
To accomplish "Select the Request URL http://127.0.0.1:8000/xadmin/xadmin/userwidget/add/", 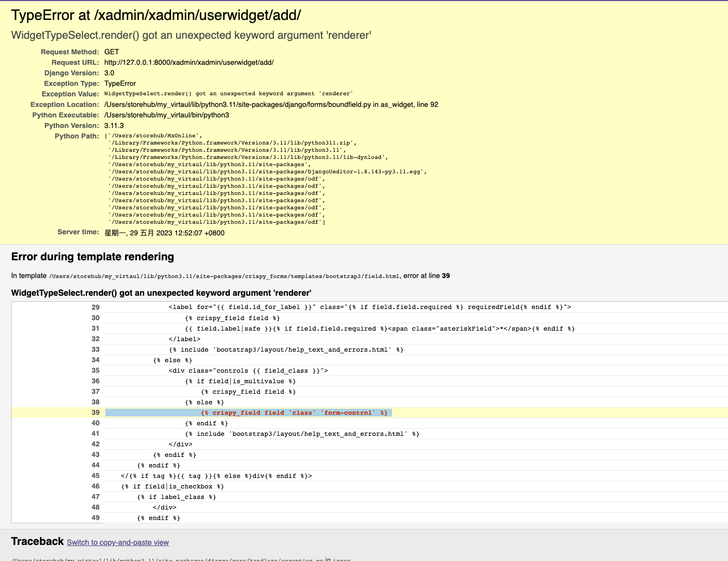I will pos(189,63).
